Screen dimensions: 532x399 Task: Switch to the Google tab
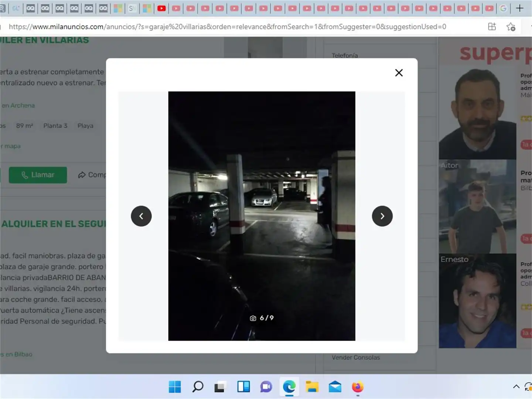click(x=503, y=8)
